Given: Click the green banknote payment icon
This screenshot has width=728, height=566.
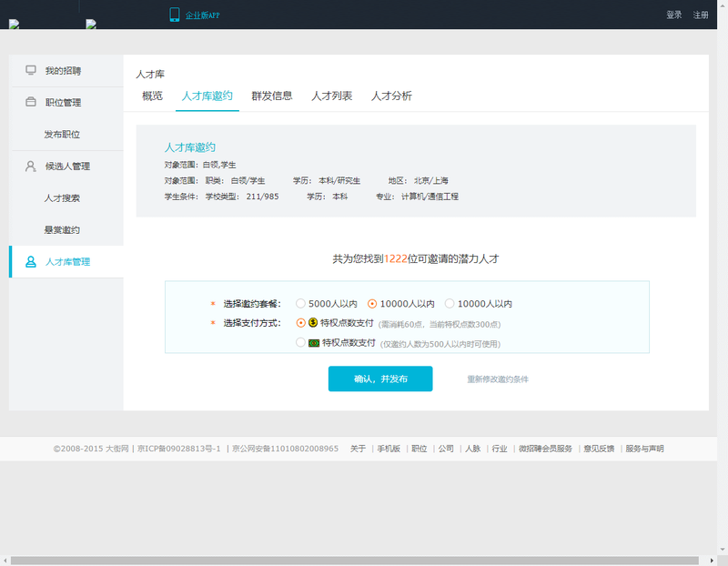Looking at the screenshot, I should click(x=314, y=343).
